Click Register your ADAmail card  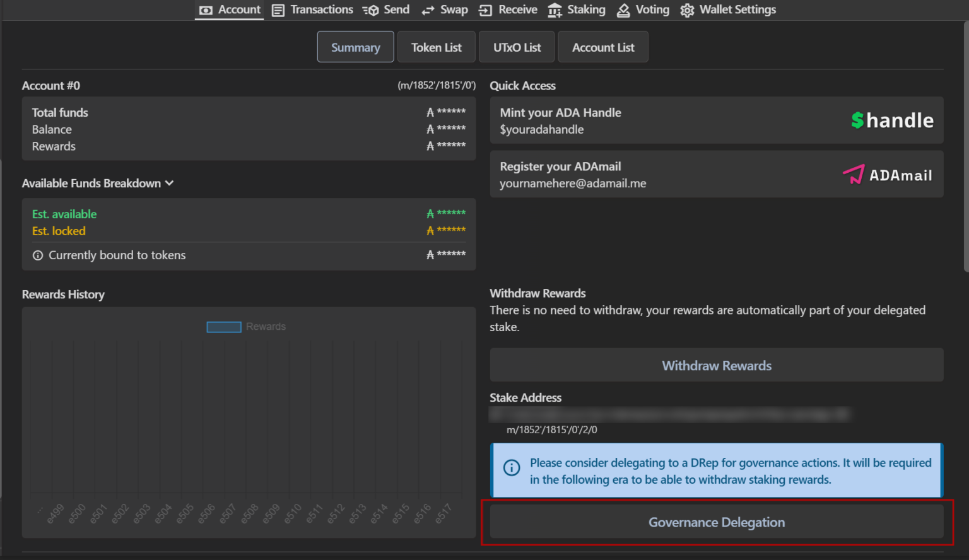[x=716, y=174]
